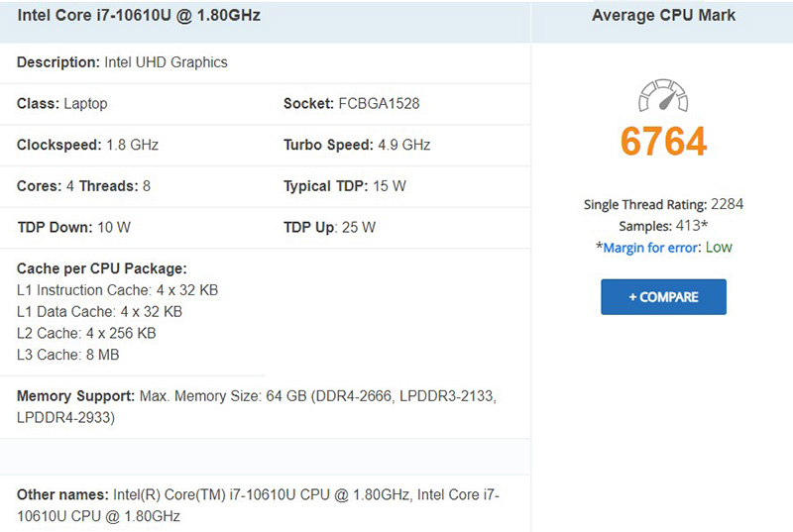793x532 pixels.
Task: Select the Description Intel UHD Graphics row
Action: click(122, 62)
